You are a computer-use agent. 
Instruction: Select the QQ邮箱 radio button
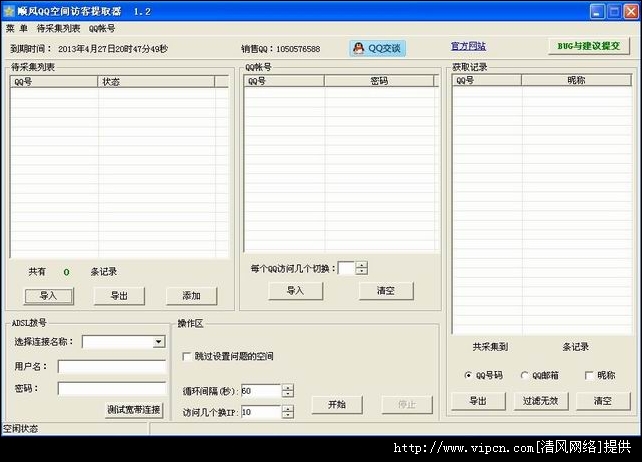pos(524,375)
